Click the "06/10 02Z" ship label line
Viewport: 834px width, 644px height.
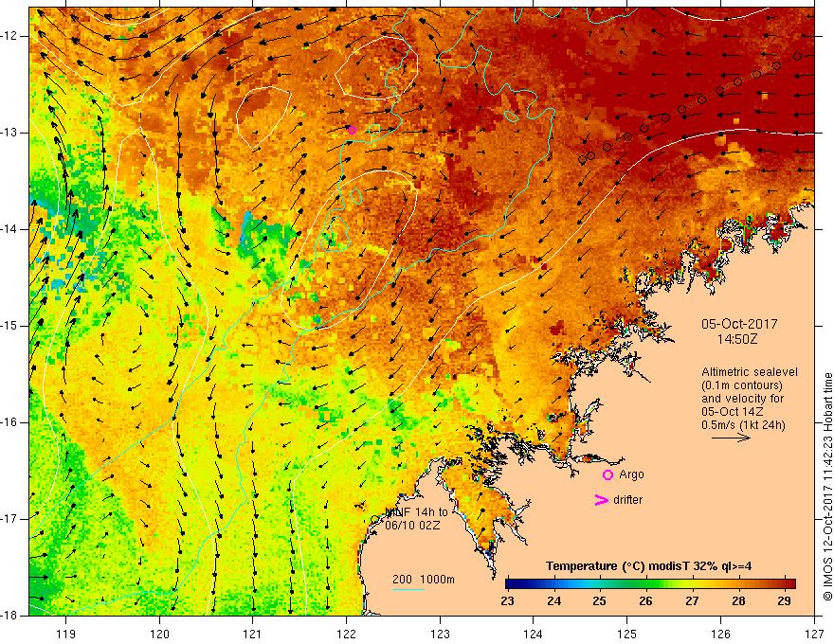(x=413, y=526)
